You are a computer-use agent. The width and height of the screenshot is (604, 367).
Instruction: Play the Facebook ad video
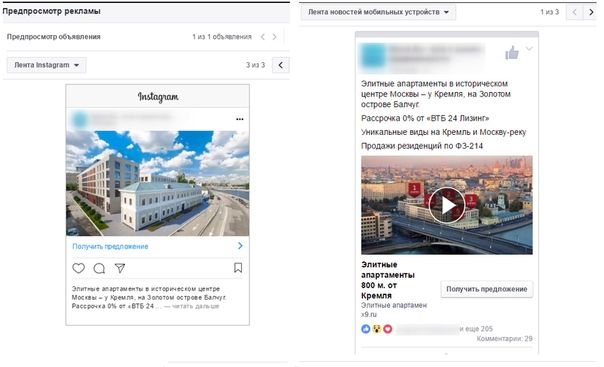[447, 205]
